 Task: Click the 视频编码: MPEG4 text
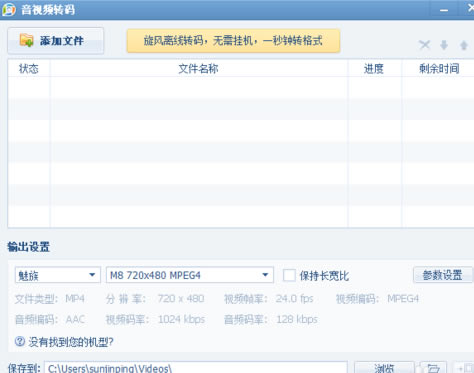[x=377, y=299]
